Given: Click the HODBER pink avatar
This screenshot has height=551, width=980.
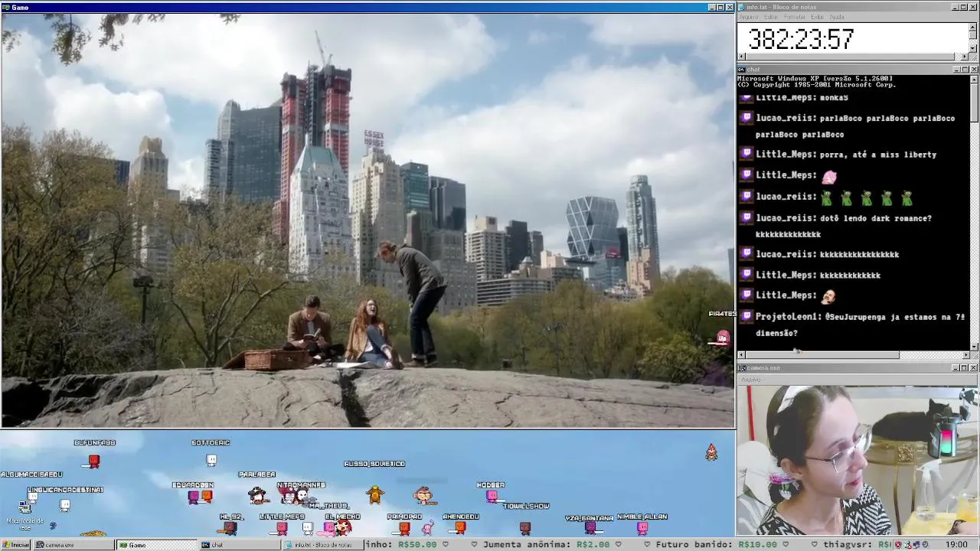Looking at the screenshot, I should 492,497.
